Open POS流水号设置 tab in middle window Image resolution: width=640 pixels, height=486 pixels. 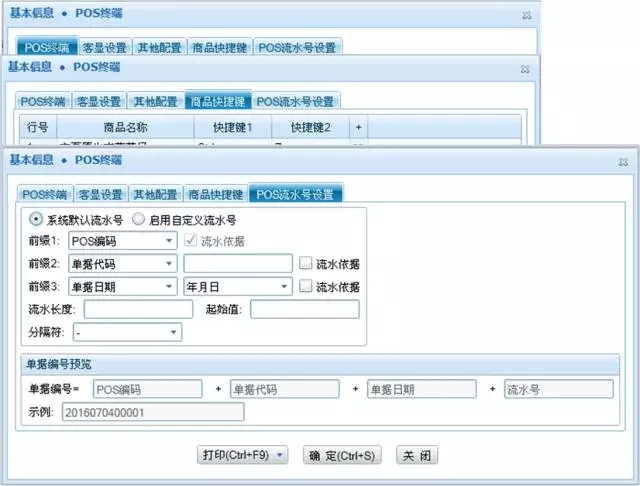[296, 101]
